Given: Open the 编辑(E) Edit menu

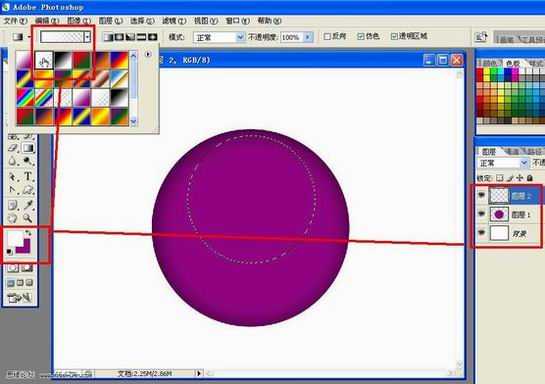Looking at the screenshot, I should (x=47, y=21).
